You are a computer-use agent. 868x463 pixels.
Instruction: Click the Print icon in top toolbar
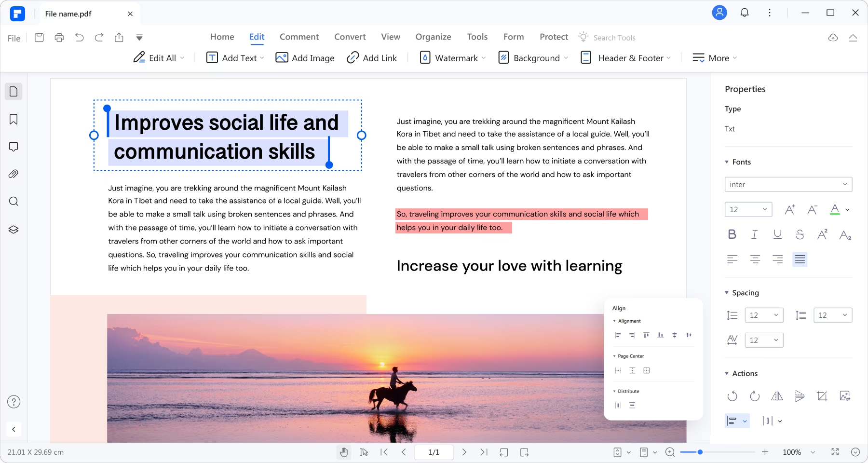pyautogui.click(x=59, y=38)
